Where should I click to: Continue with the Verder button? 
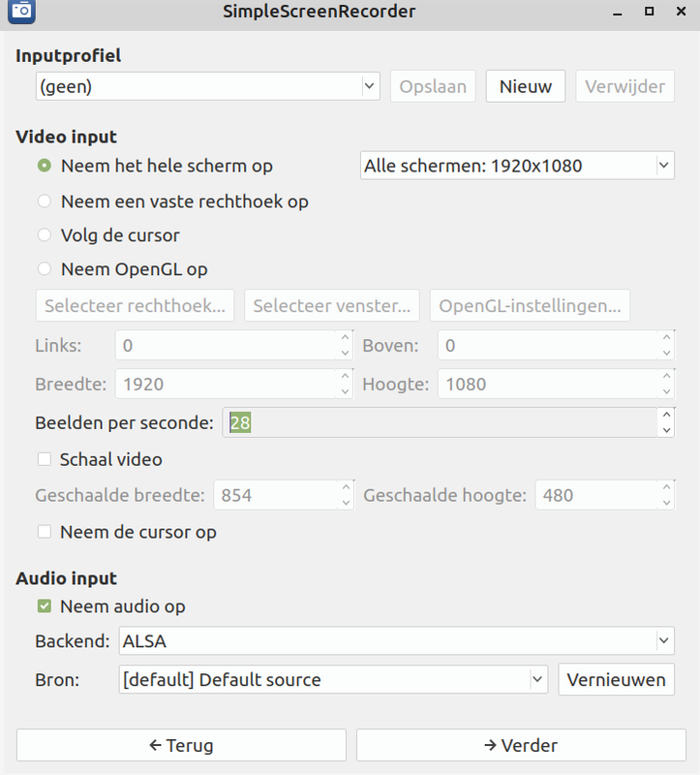click(x=521, y=745)
